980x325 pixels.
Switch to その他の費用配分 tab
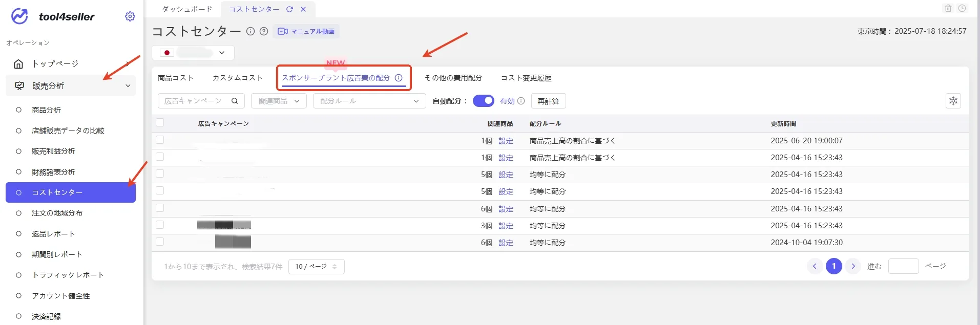point(453,78)
